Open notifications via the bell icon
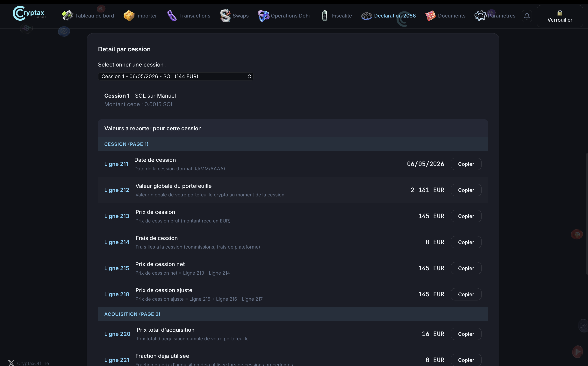 pyautogui.click(x=527, y=16)
